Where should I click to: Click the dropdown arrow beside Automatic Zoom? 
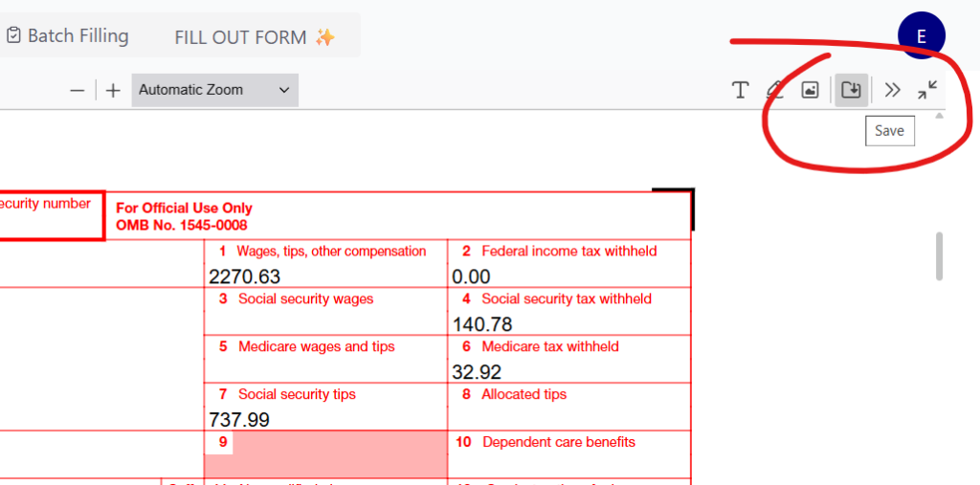click(283, 90)
